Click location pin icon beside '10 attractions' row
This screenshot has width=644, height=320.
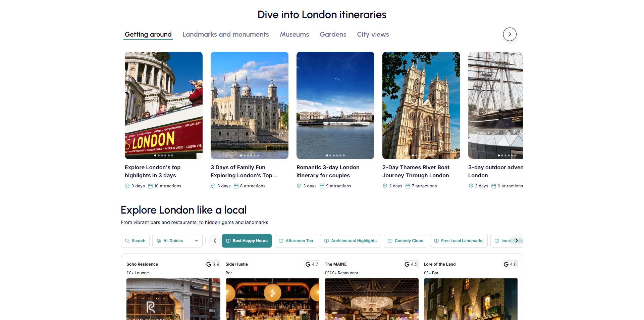pos(127,186)
